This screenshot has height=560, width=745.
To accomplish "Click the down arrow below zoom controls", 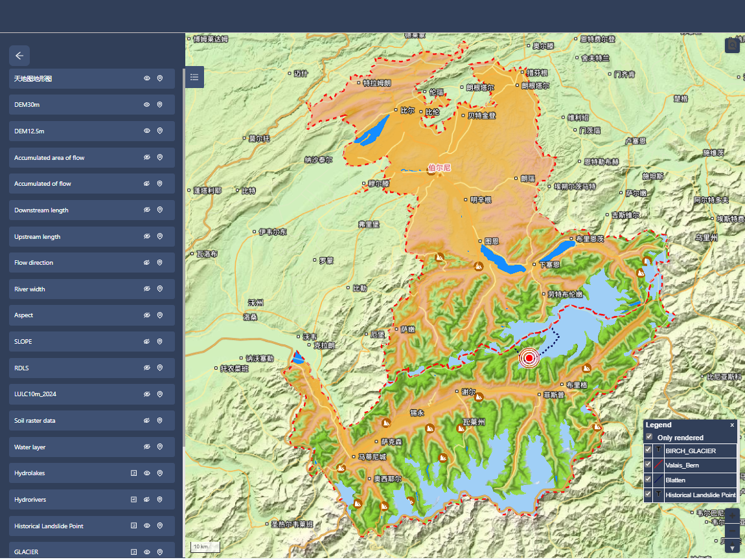I will click(x=732, y=548).
